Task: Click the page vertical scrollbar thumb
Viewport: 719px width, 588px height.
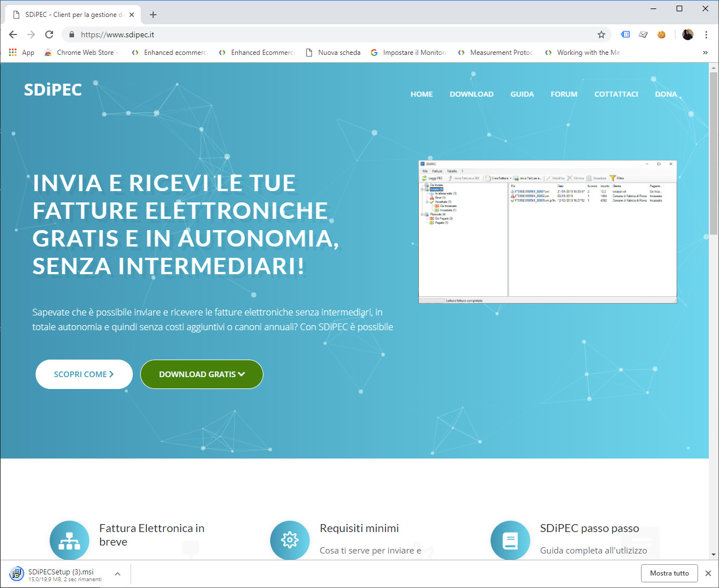Action: [x=713, y=153]
